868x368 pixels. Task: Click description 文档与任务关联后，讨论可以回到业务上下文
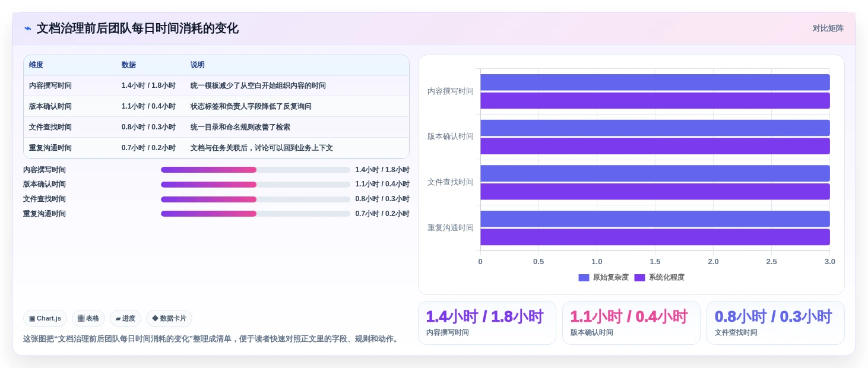262,148
